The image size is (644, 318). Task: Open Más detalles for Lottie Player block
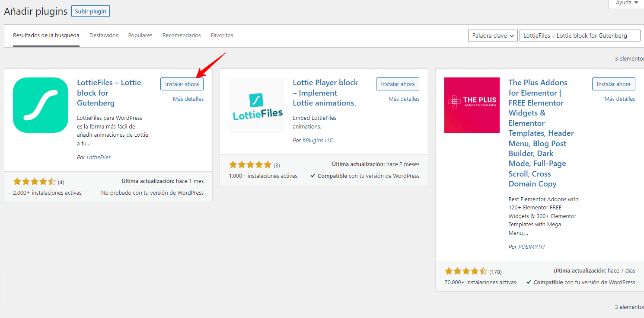point(404,99)
